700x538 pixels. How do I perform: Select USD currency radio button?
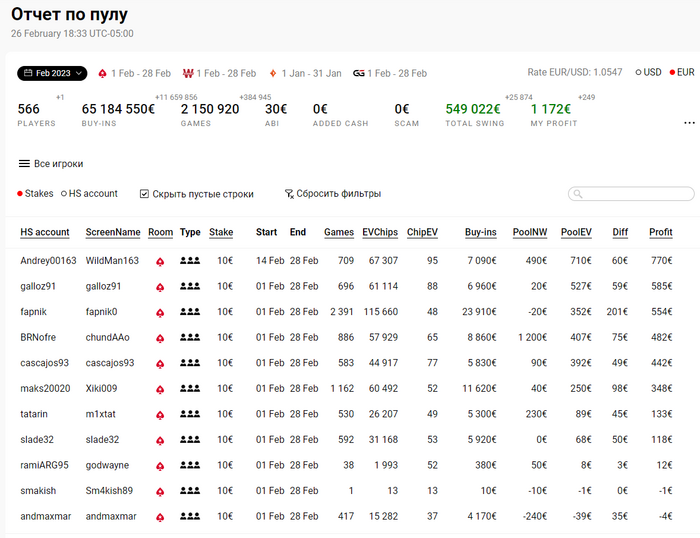click(x=638, y=72)
